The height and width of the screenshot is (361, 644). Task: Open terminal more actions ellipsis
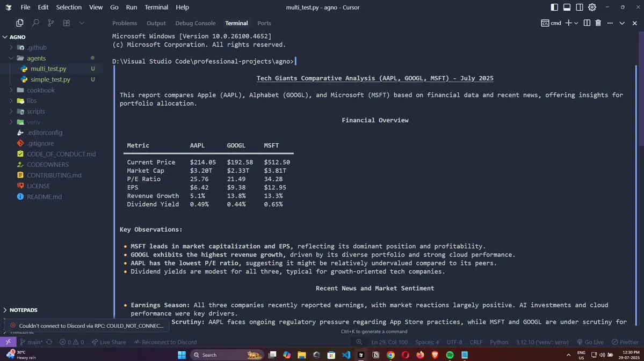(x=610, y=23)
